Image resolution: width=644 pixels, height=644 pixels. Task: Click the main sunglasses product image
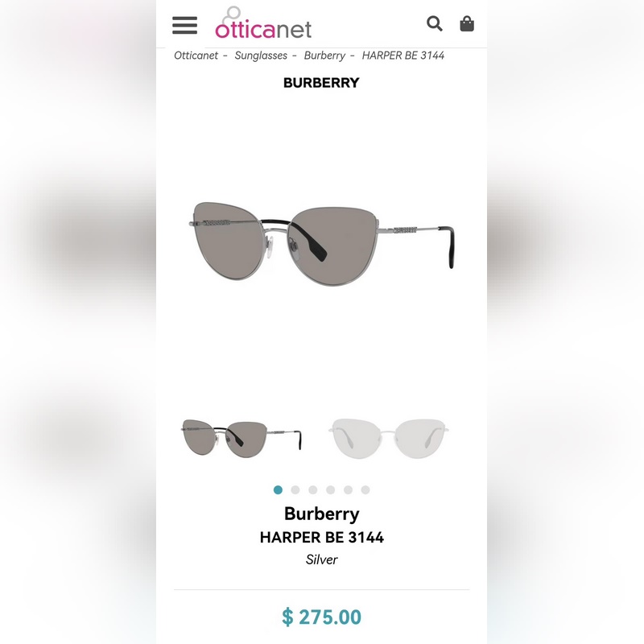321,244
